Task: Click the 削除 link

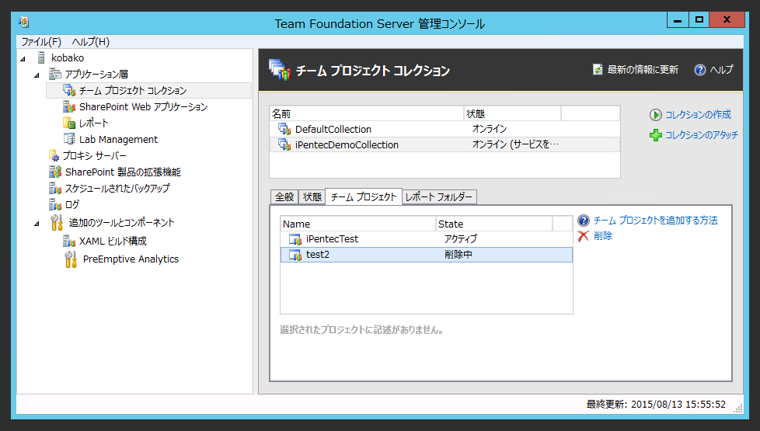Action: click(602, 236)
